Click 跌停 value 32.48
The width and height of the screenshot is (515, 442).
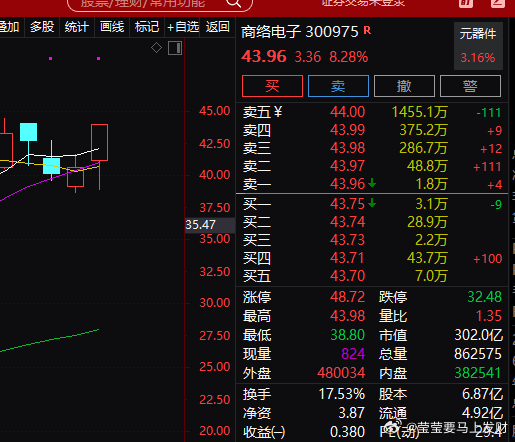484,297
